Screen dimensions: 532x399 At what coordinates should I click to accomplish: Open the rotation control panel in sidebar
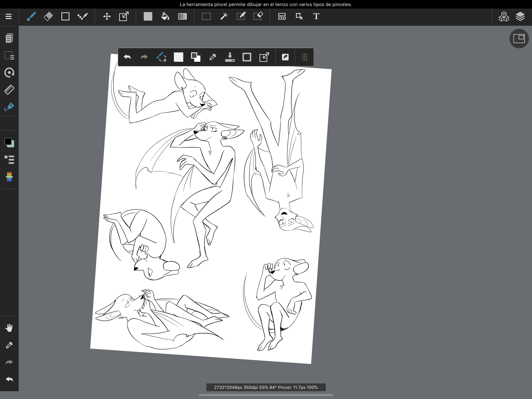pyautogui.click(x=9, y=72)
